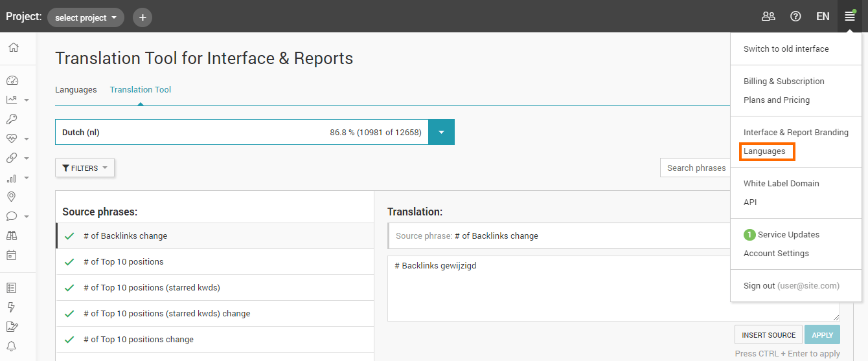
Task: Open the select project dropdown
Action: pyautogui.click(x=86, y=17)
